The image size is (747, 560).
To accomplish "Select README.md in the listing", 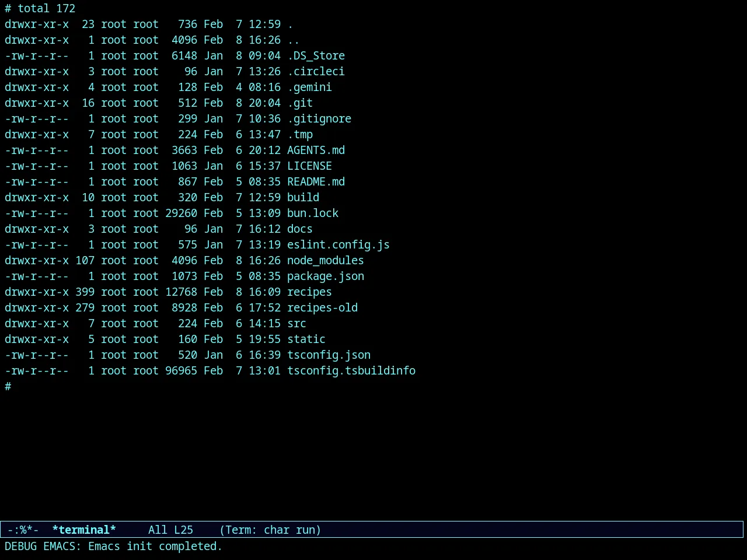I will pyautogui.click(x=316, y=182).
